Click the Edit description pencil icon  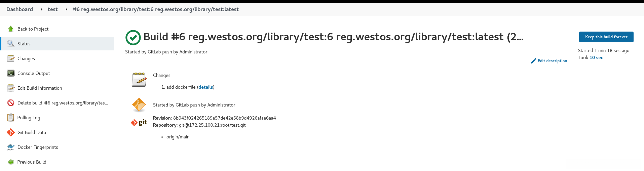533,61
